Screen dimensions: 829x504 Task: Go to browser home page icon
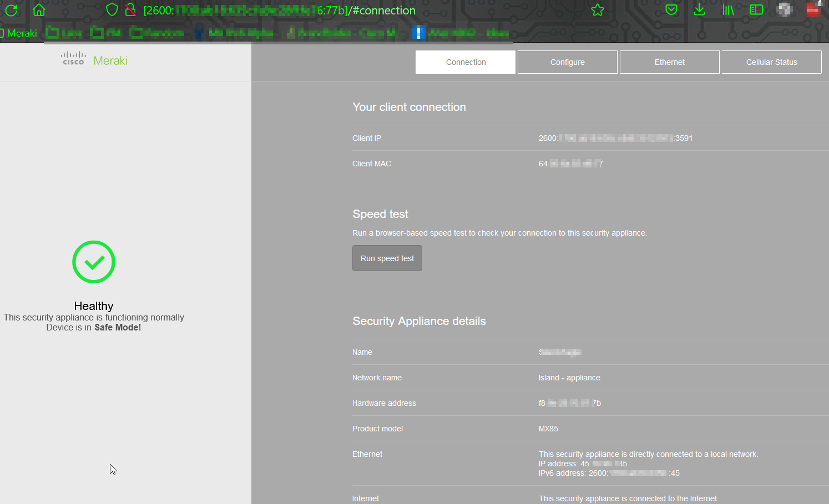(39, 10)
